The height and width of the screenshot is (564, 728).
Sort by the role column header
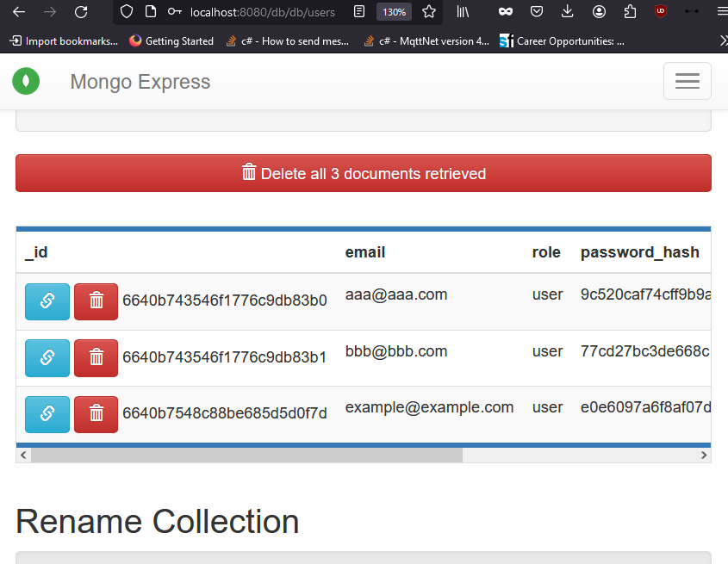(x=546, y=252)
